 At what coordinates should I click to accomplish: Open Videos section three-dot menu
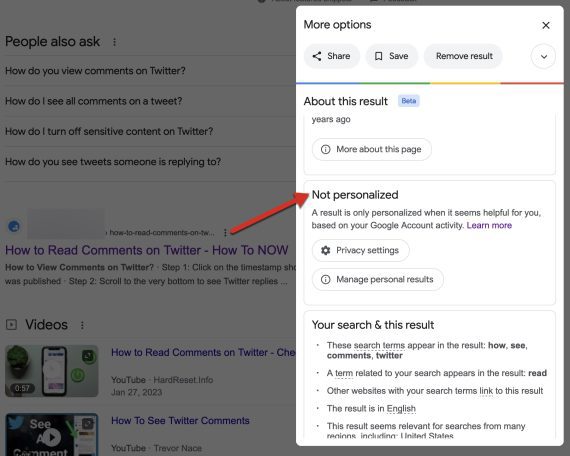click(82, 325)
